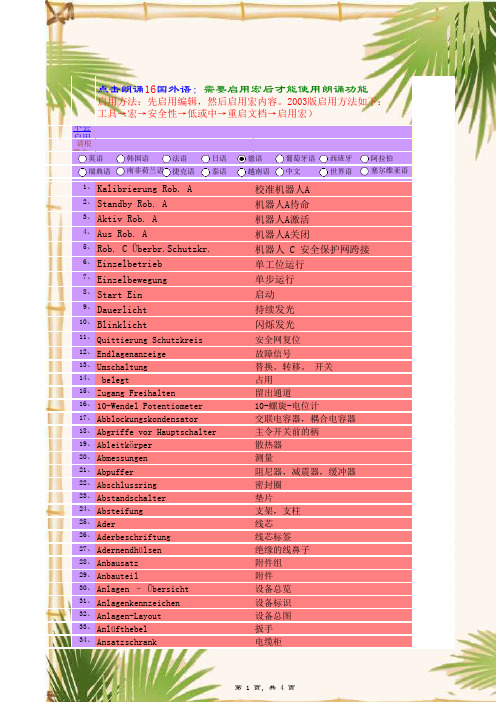Click the term 'Einzelbewegung'
Screen dimensions: 496x702
tap(132, 280)
